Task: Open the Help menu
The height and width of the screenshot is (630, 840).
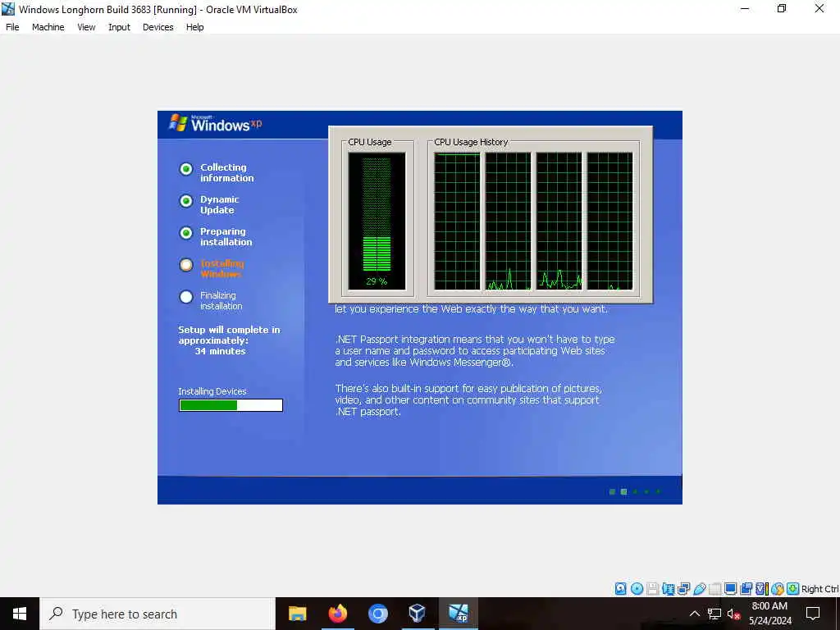Action: 195,27
